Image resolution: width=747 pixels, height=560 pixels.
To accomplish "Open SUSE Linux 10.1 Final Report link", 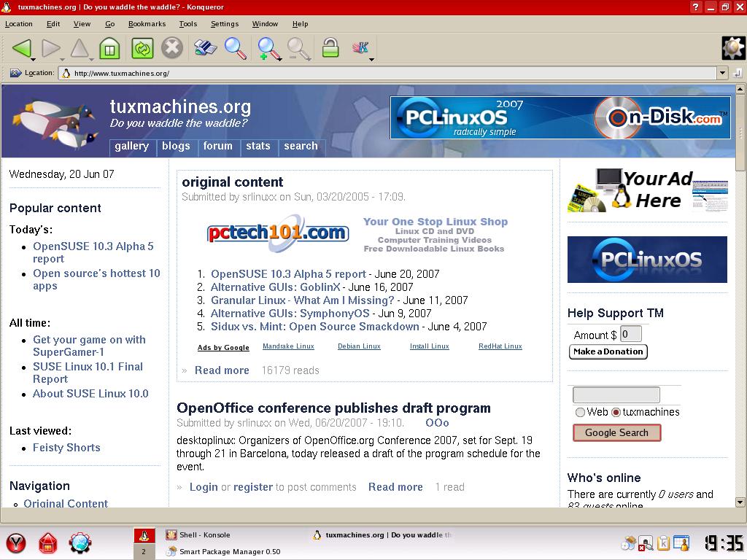I will click(88, 373).
